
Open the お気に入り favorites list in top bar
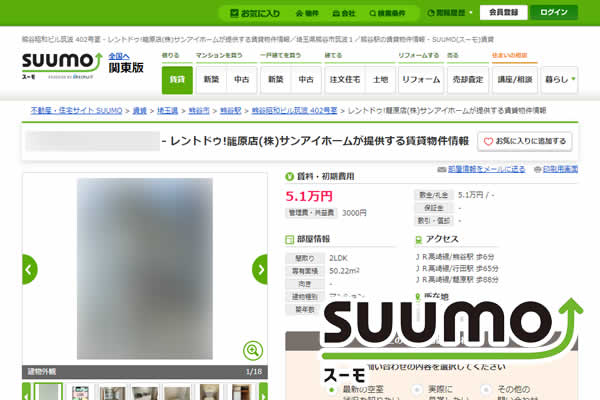click(255, 13)
